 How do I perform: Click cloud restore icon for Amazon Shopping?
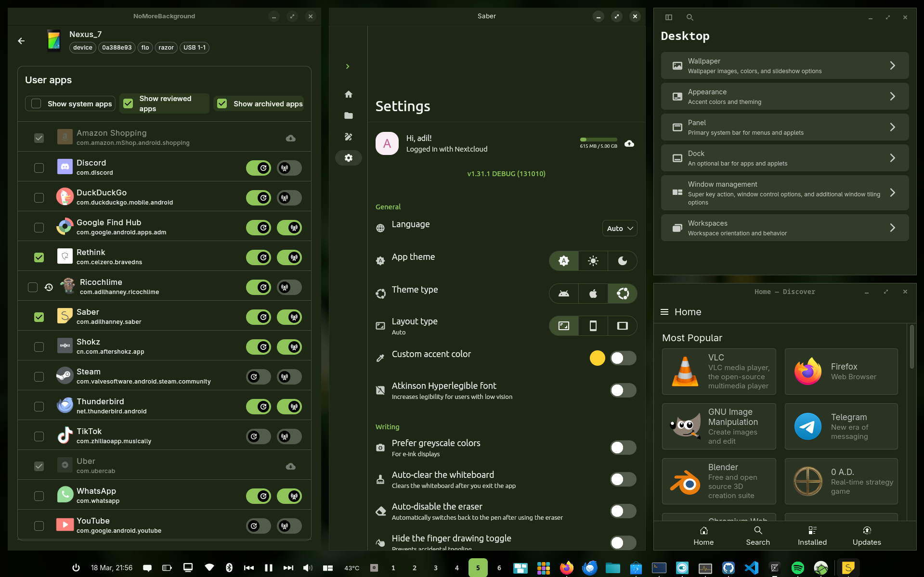pyautogui.click(x=291, y=138)
